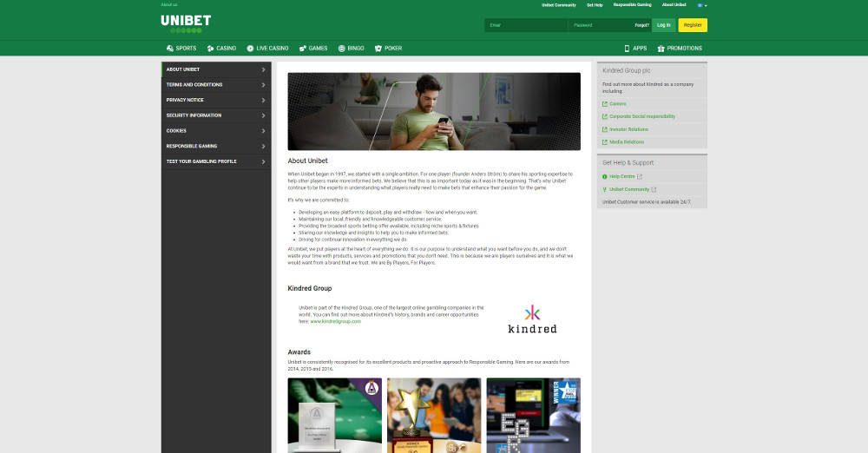Select Security Information in sidebar

pos(216,115)
